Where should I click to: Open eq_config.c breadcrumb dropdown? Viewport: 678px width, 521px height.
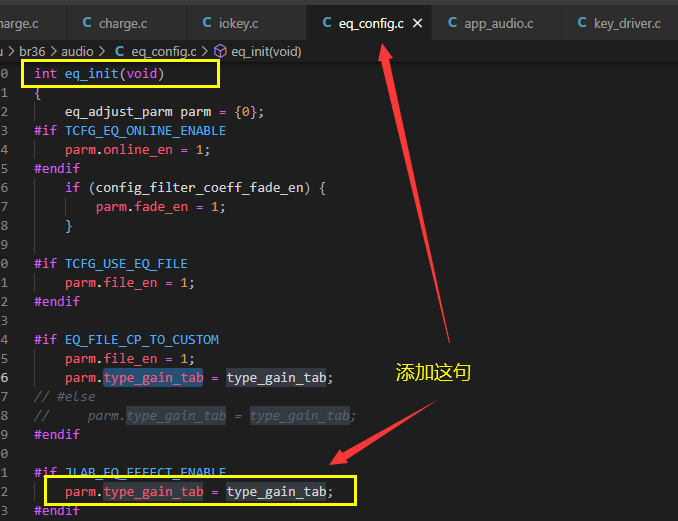(x=163, y=52)
